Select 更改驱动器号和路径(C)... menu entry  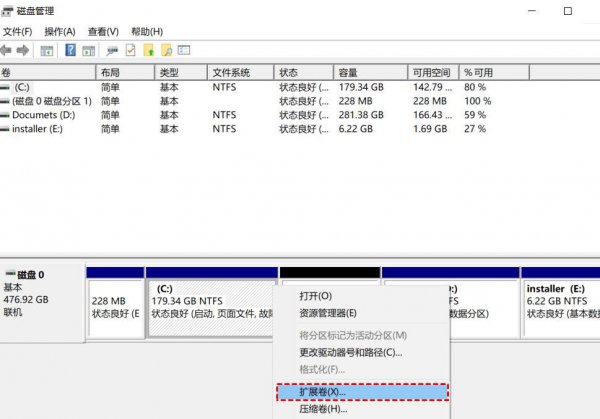(x=361, y=352)
